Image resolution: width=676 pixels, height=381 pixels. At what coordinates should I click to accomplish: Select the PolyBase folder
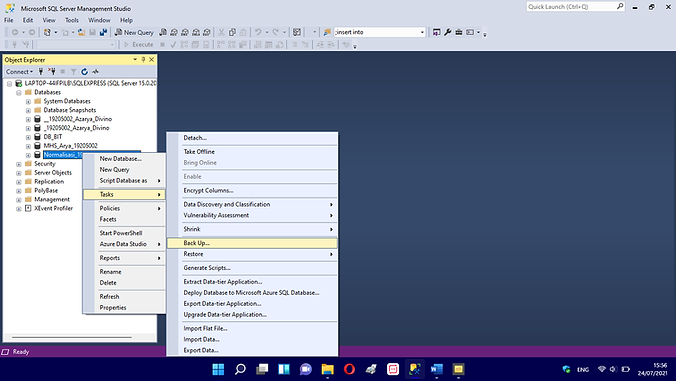[x=46, y=190]
